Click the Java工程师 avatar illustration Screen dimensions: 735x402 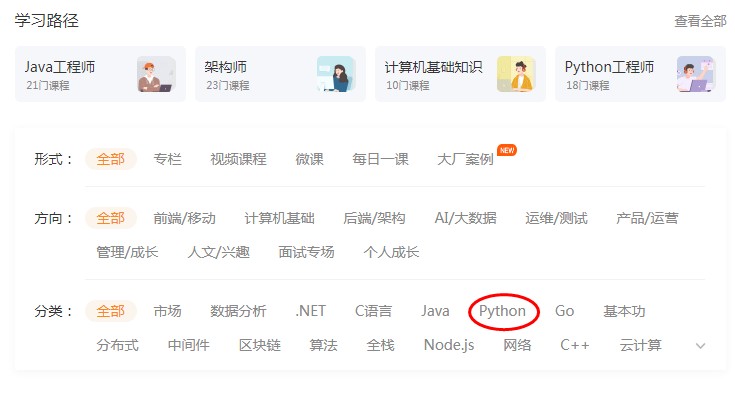pyautogui.click(x=157, y=74)
